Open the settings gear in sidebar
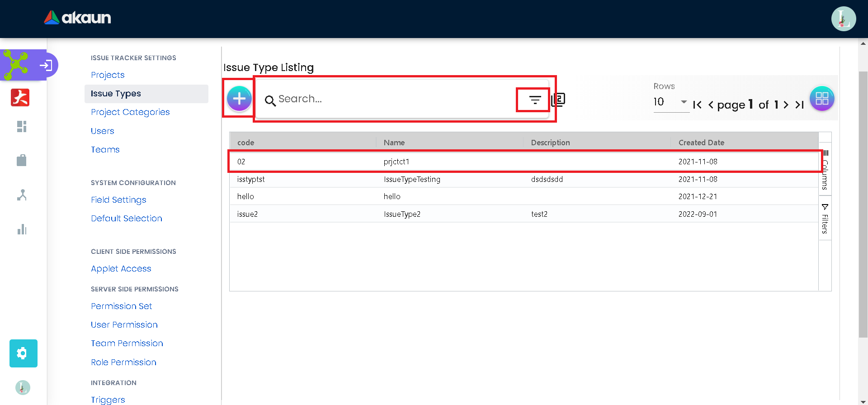868x405 pixels. tap(24, 353)
